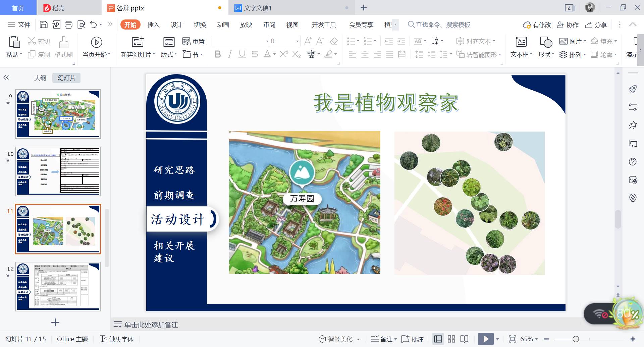Click the Format Painter (格式刷) icon

(x=63, y=47)
